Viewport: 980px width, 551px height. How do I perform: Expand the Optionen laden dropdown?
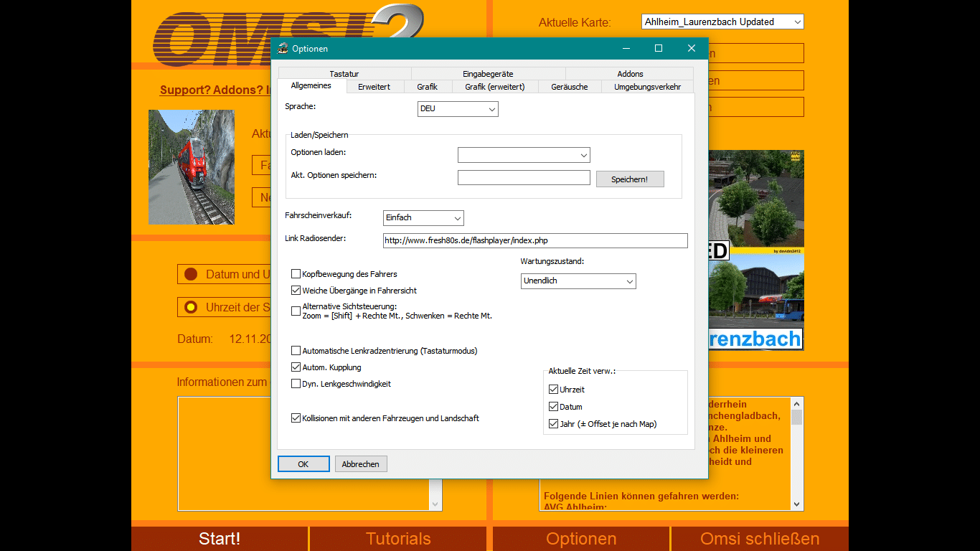(x=524, y=155)
